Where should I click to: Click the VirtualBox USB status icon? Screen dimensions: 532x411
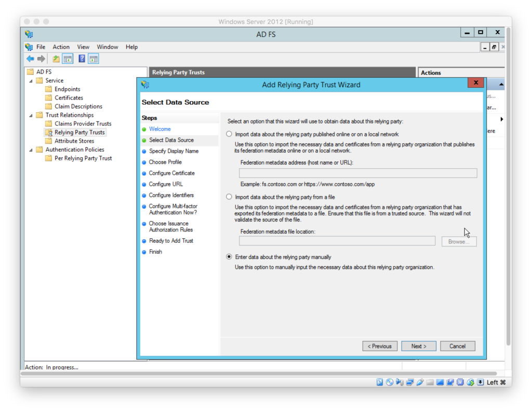pos(420,382)
